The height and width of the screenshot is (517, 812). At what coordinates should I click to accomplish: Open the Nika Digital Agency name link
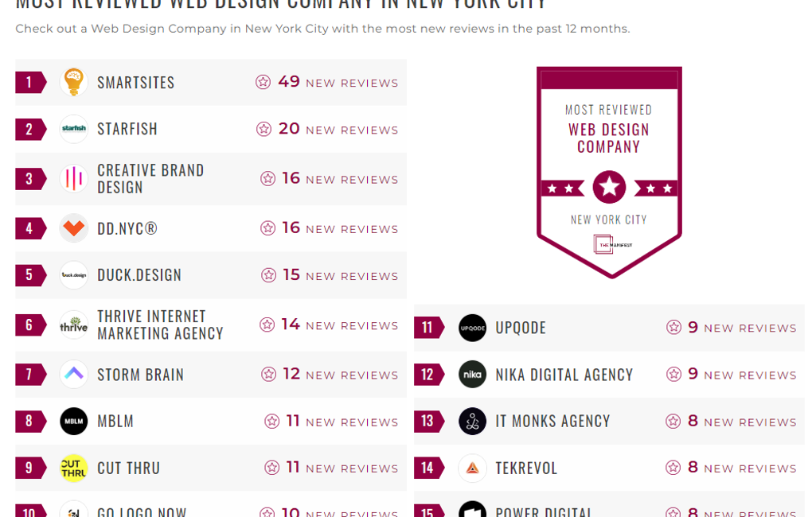pos(564,375)
